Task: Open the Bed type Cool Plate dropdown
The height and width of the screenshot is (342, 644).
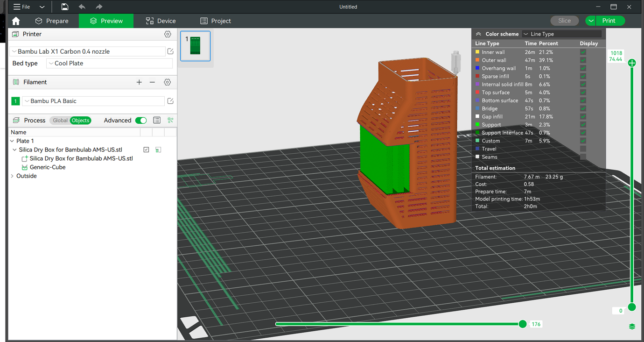Action: (x=109, y=63)
